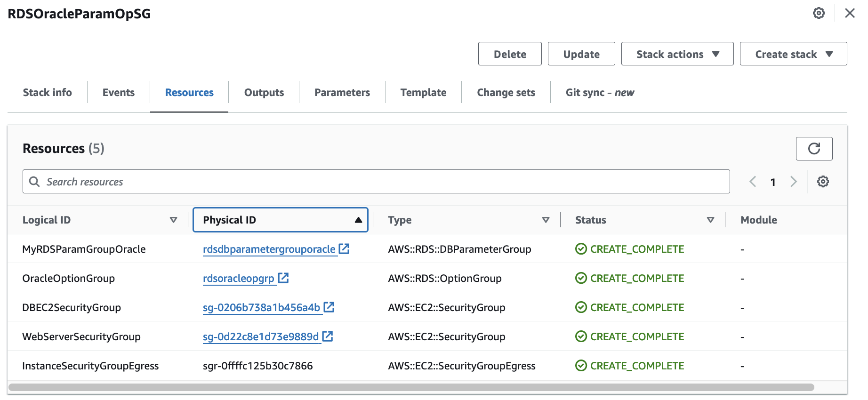Screen dimensions: 868x400
Task: Open external link icon beside rdsoracleopgrp
Action: 283,278
